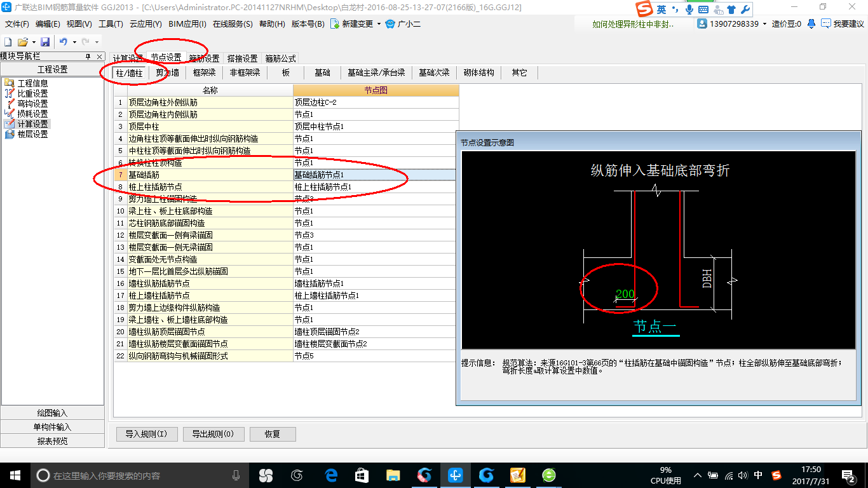Viewport: 868px width, 488px height.
Task: Select 损耗设置 in navigation tree
Action: click(32, 114)
